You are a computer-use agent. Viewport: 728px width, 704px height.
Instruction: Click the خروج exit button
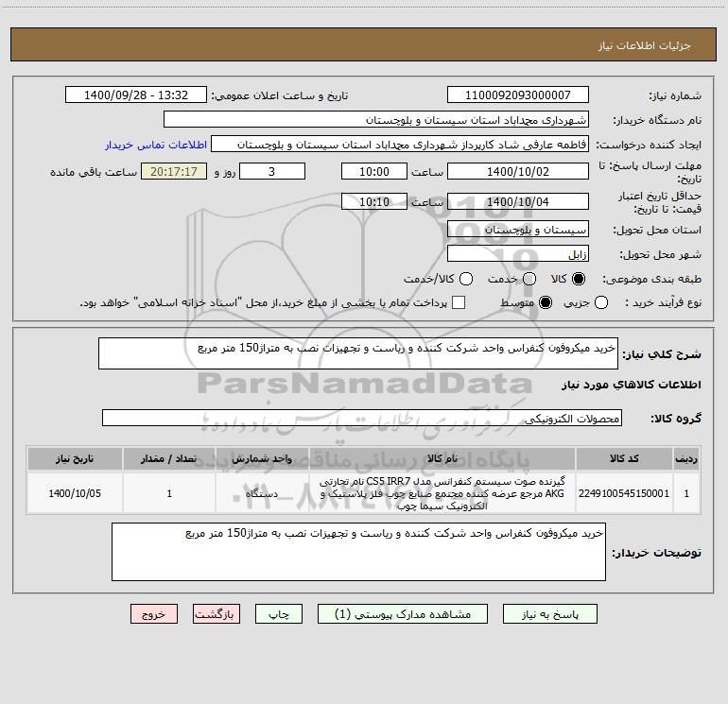click(154, 614)
